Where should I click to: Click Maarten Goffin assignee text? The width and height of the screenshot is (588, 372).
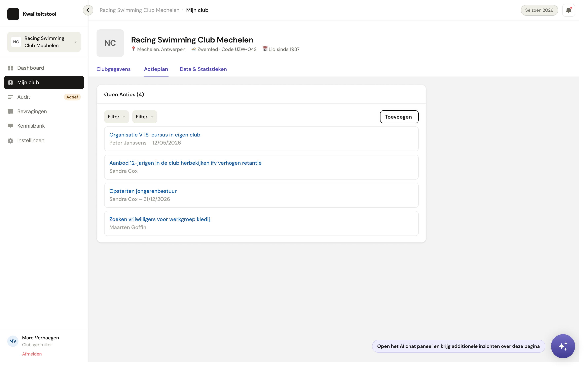pos(128,227)
